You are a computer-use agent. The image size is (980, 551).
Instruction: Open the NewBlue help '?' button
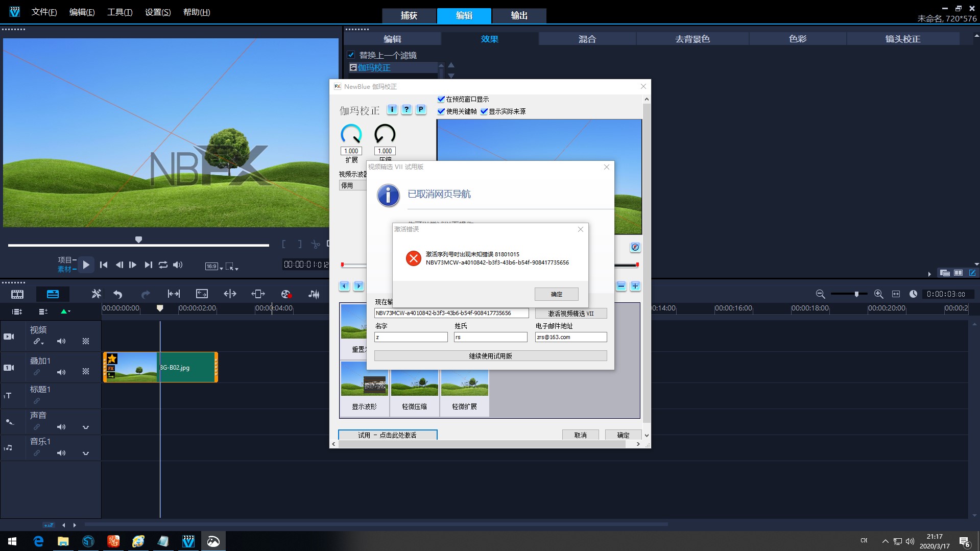tap(406, 109)
